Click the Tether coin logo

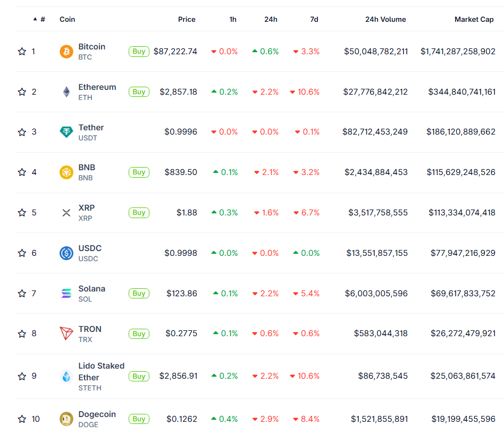click(x=66, y=132)
